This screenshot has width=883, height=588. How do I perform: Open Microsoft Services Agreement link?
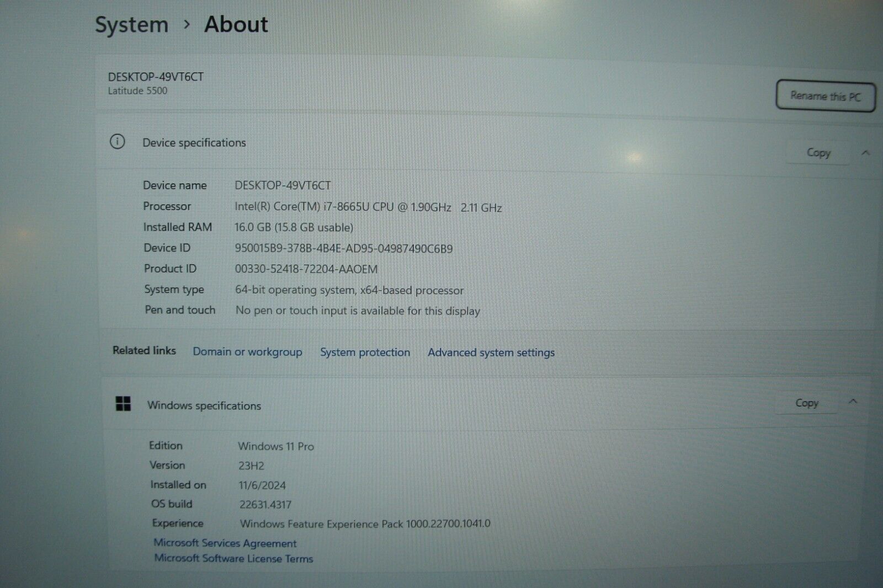point(225,543)
